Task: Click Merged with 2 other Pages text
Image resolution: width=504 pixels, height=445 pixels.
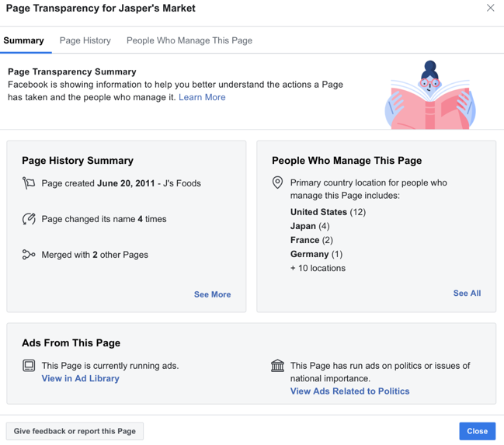Action: (x=95, y=255)
